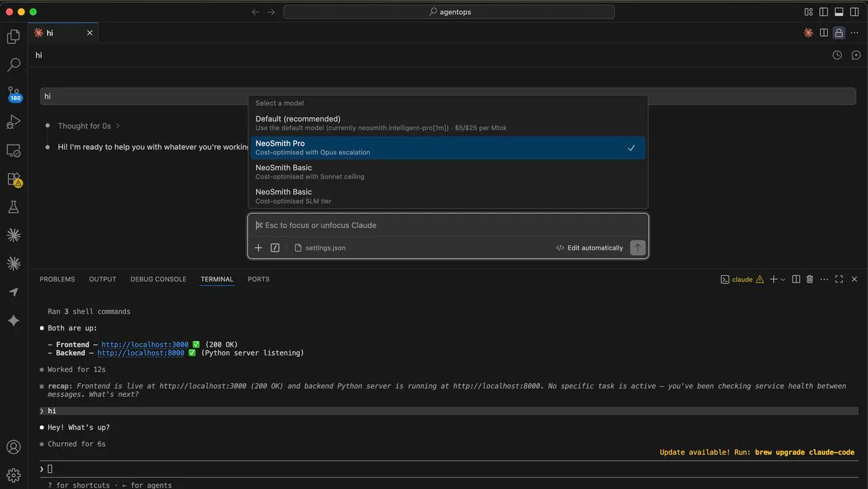Image resolution: width=868 pixels, height=489 pixels.
Task: Switch to the DEBUG CONSOLE tab
Action: click(x=158, y=279)
